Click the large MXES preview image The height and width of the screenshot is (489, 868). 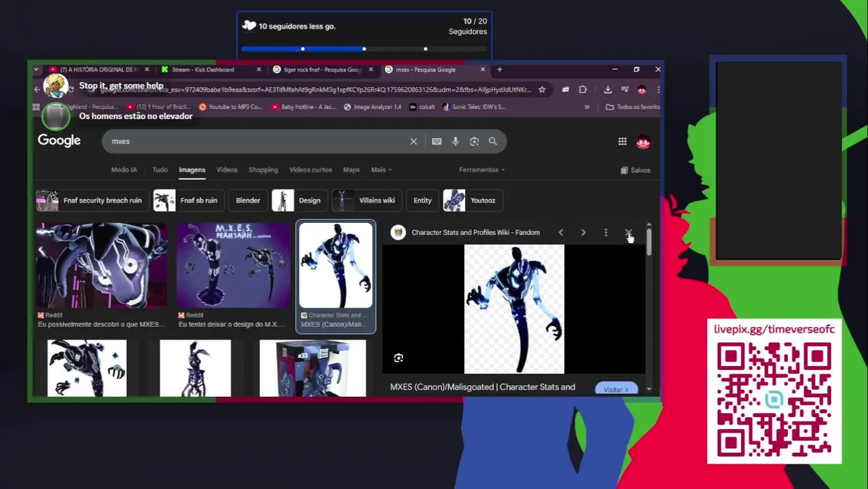pos(514,310)
